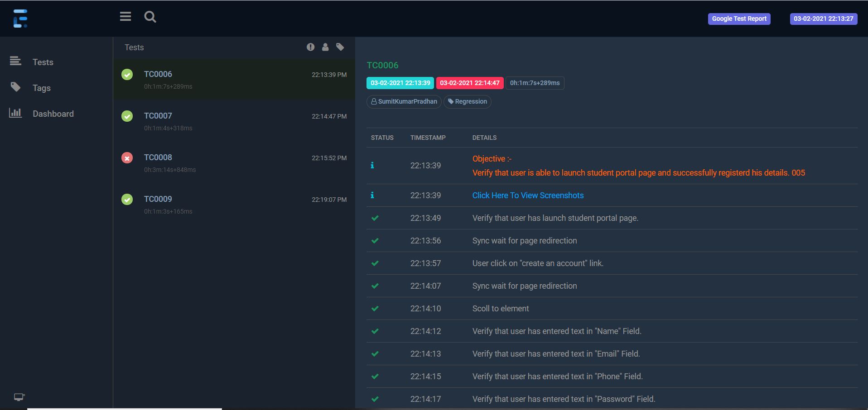Screen dimensions: 868x410
Task: Open the hamburger navigation menu
Action: pos(125,16)
